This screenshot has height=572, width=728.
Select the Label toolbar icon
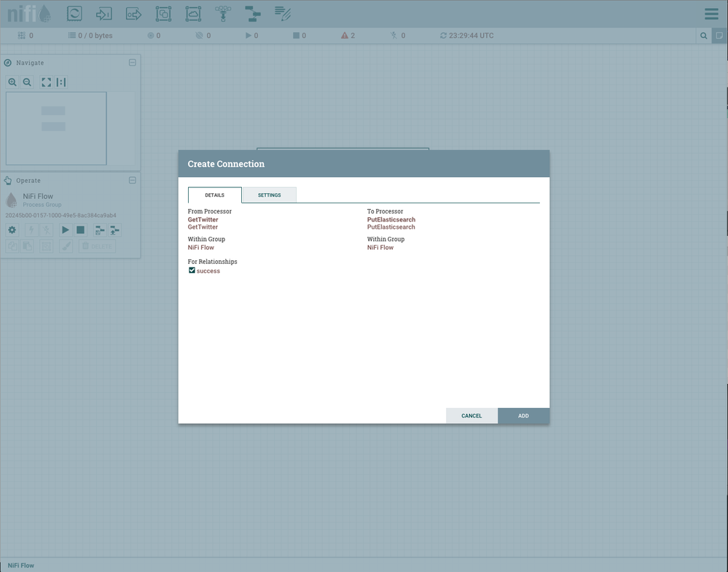[282, 13]
